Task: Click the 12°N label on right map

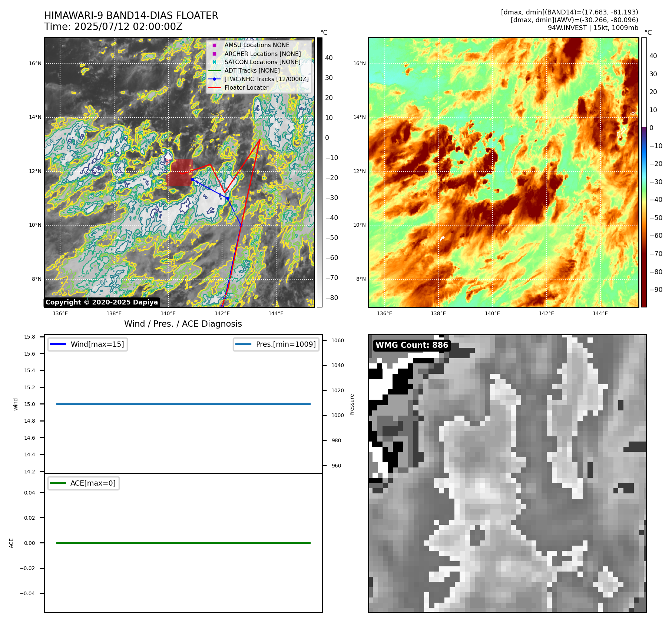Action: tap(359, 171)
